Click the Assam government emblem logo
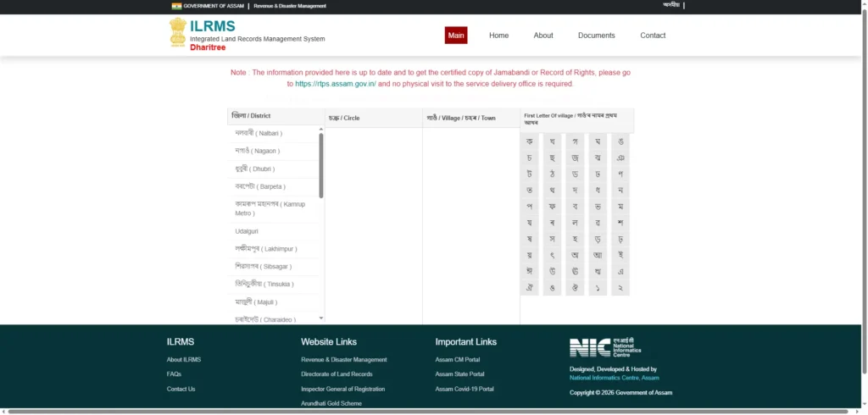868x415 pixels. point(178,32)
